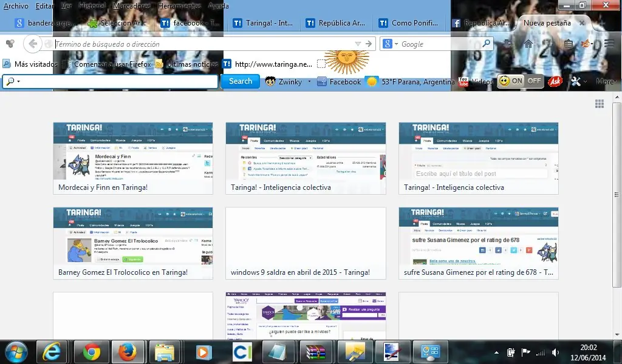The image size is (622, 364).
Task: Click the magnifier in the Google search box
Action: [486, 44]
